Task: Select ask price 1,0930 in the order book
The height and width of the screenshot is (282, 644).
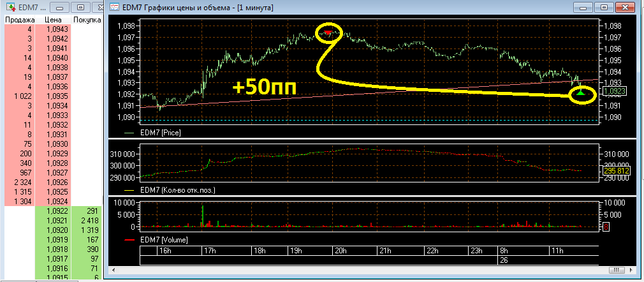Action: 53,144
